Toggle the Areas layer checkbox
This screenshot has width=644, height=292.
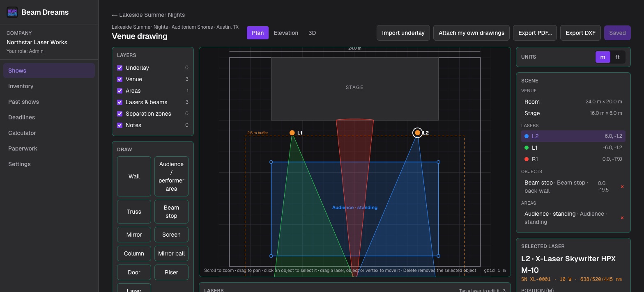120,91
